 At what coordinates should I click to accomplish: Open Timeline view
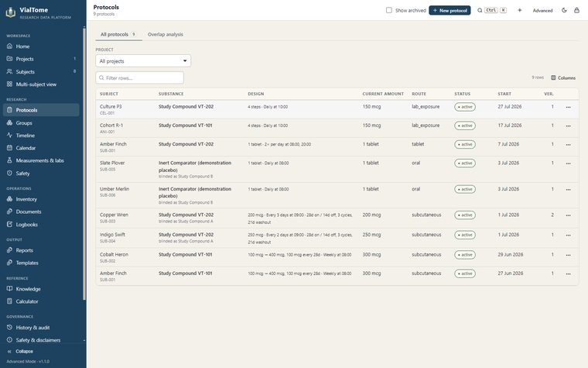point(41,135)
